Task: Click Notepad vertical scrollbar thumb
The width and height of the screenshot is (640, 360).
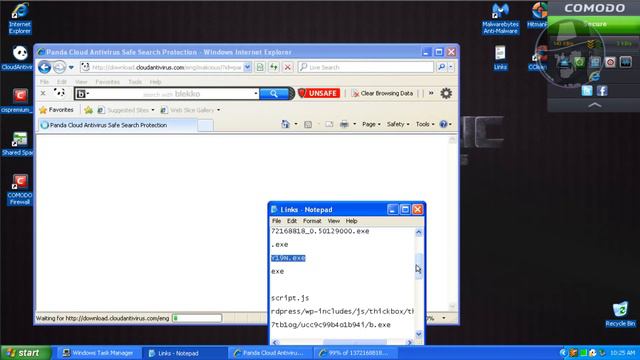Action: coord(419,266)
